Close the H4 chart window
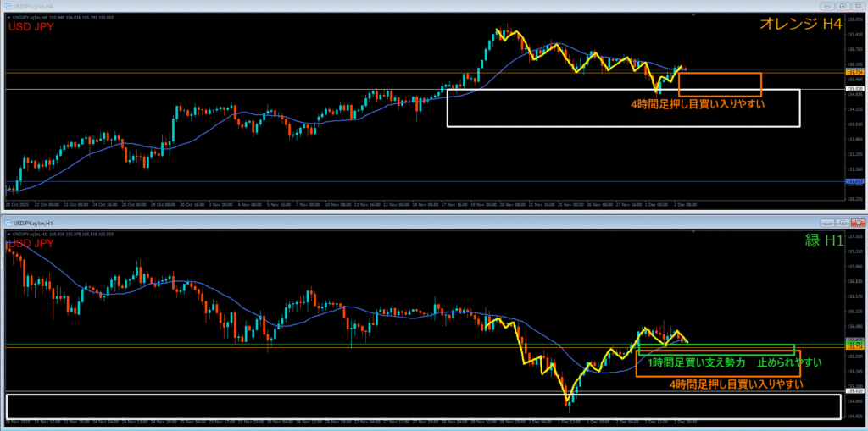 [x=858, y=6]
